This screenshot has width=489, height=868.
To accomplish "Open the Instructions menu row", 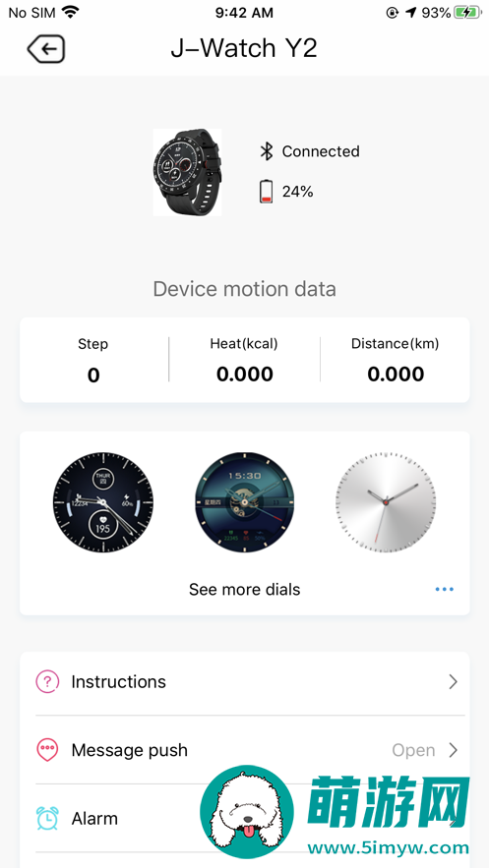I will (x=245, y=681).
